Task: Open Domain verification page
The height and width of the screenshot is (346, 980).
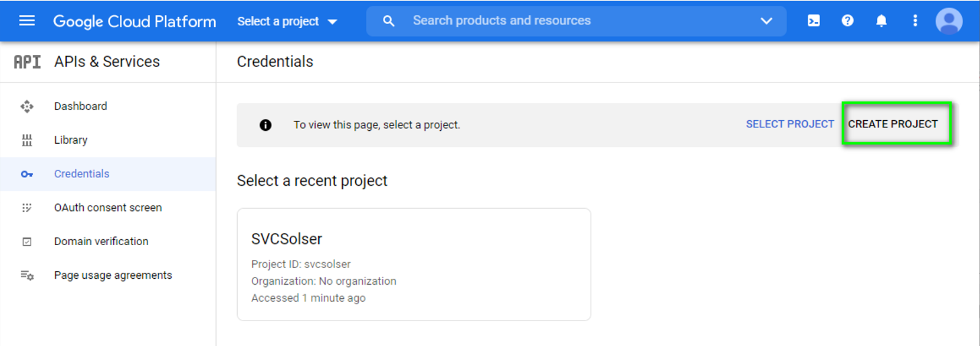Action: click(x=101, y=241)
